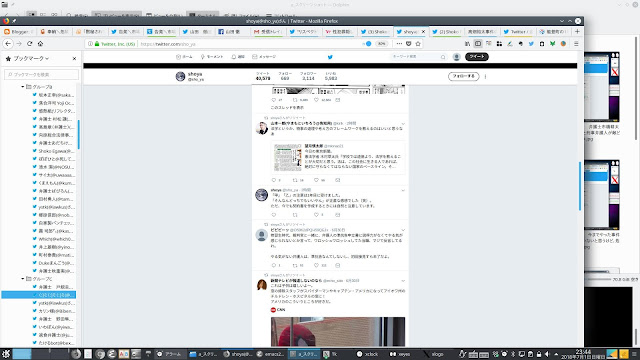Open the Firefox home page icon

[40, 44]
